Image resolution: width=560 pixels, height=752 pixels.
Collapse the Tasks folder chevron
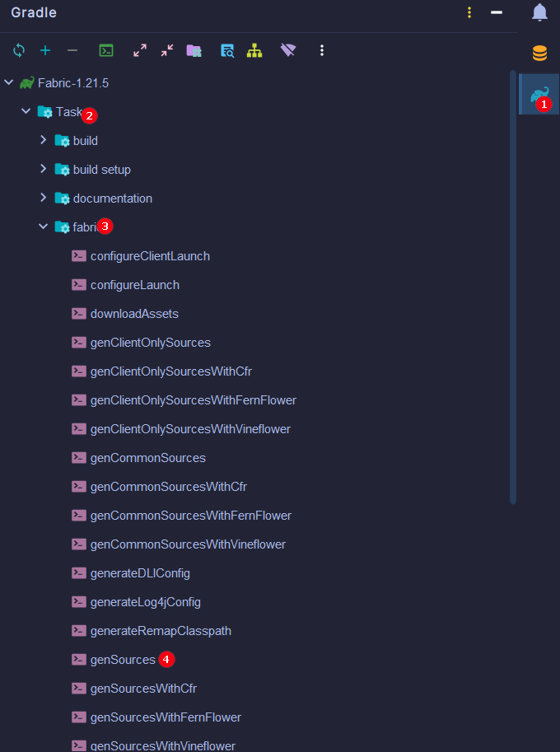[26, 111]
